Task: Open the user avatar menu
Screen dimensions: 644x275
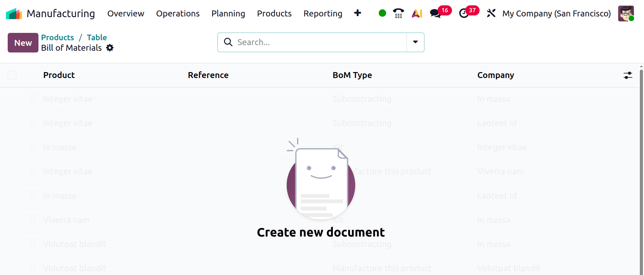Action: (x=626, y=13)
